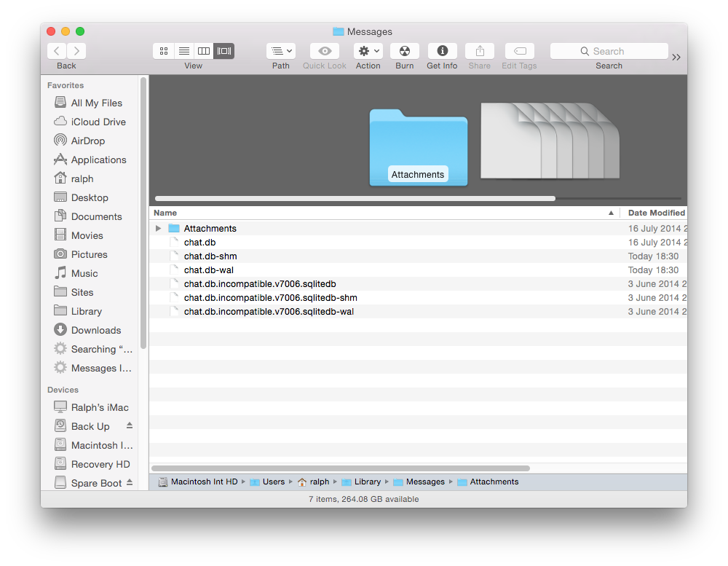This screenshot has height=566, width=728.
Task: Open iCloud Drive in sidebar
Action: 90,122
